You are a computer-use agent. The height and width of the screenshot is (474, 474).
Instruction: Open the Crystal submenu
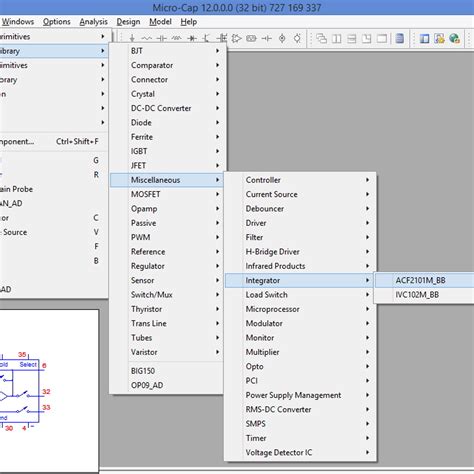[168, 94]
